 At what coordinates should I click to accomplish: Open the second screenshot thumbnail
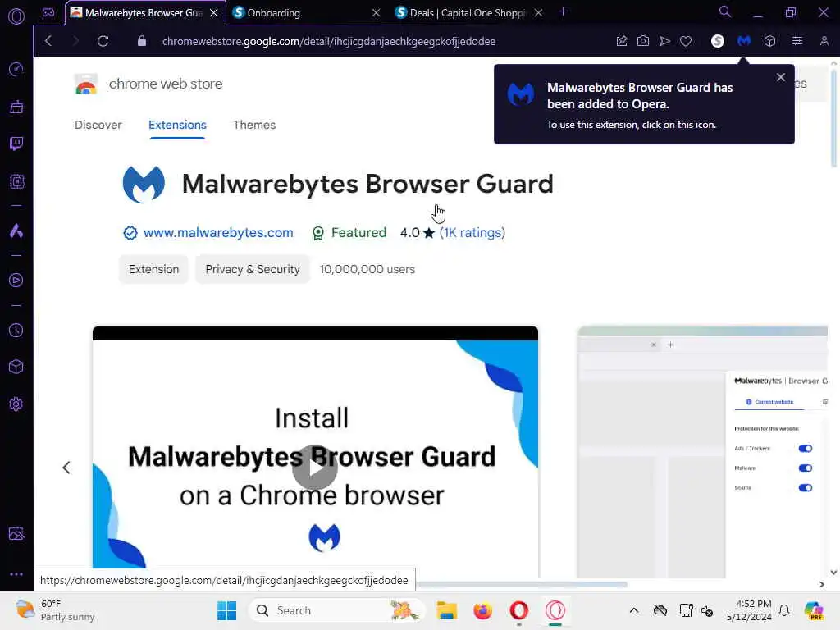coord(703,451)
